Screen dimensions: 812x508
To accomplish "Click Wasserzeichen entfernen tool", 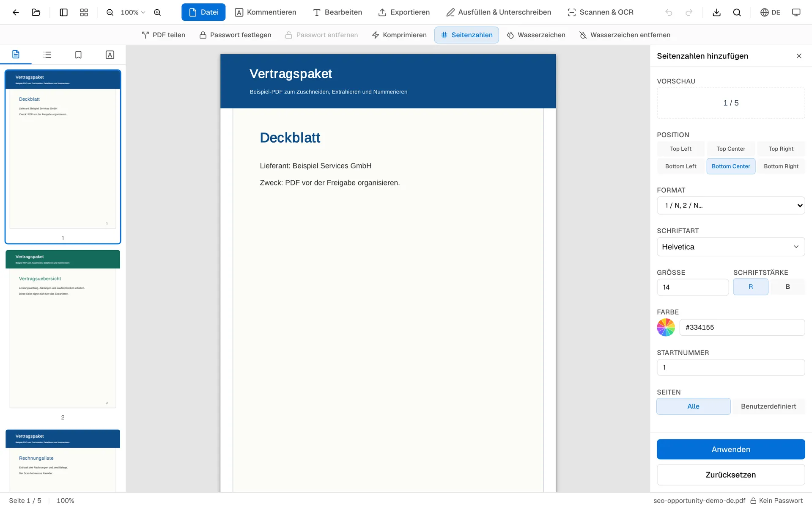I will click(625, 35).
